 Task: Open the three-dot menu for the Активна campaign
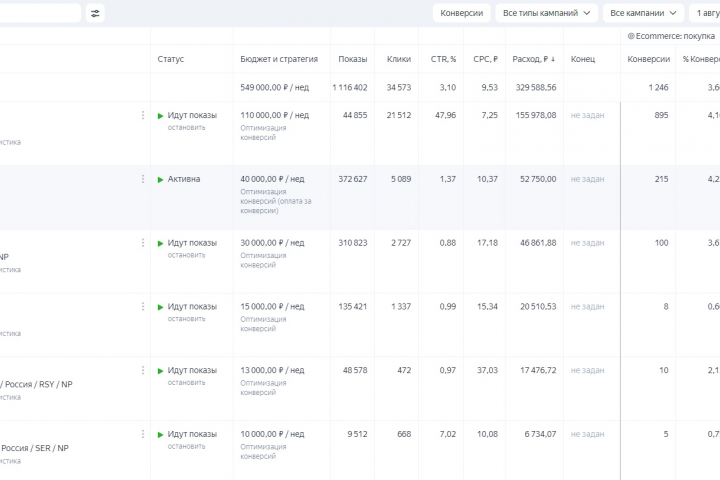pyautogui.click(x=143, y=179)
